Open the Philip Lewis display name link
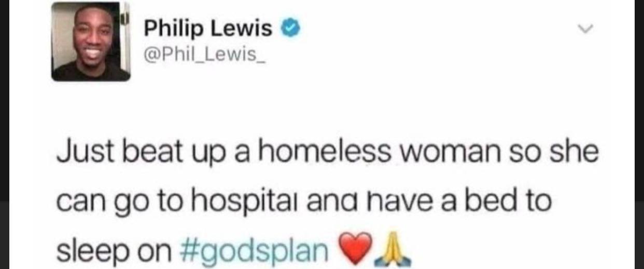The height and width of the screenshot is (269, 644). (x=208, y=29)
